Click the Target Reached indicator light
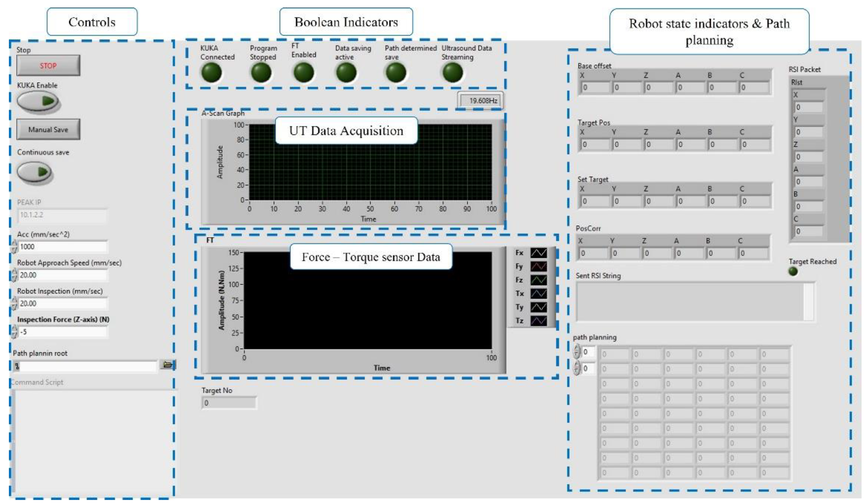This screenshot has width=866, height=504. click(x=793, y=271)
